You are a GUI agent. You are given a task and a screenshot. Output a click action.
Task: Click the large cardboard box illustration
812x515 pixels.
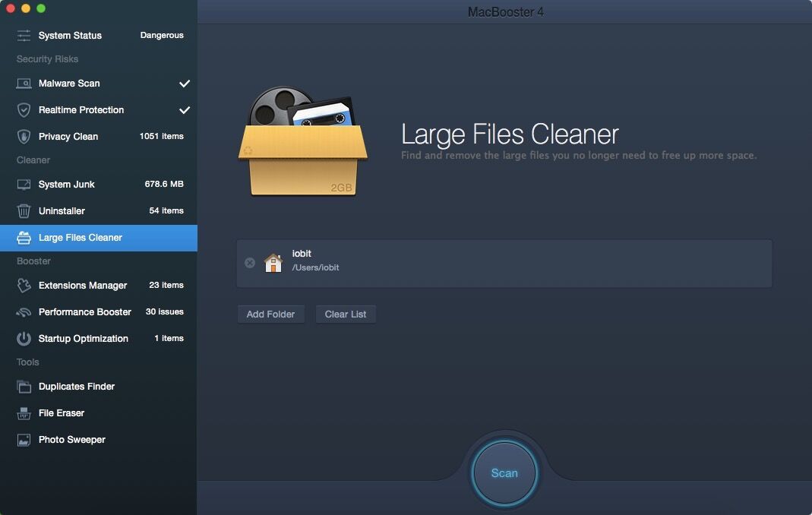click(303, 141)
